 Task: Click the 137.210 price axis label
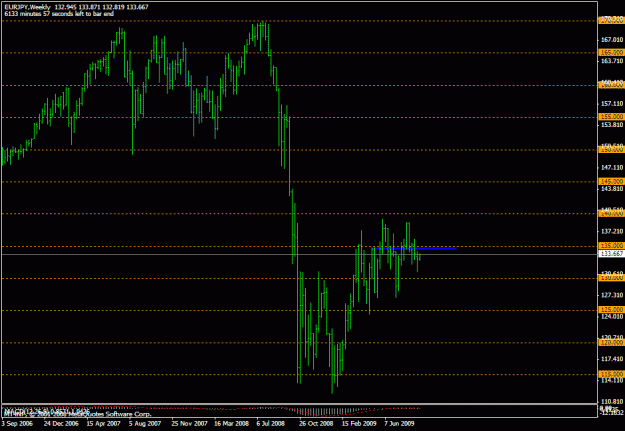tap(611, 231)
